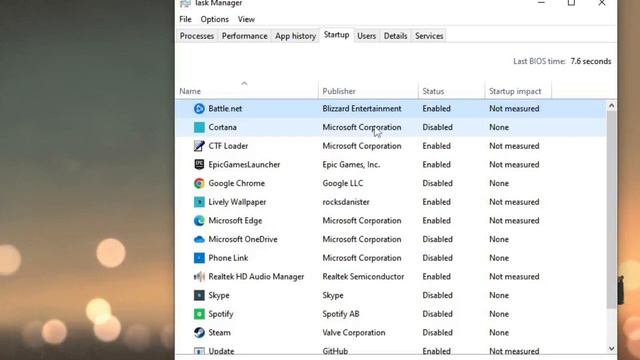Select the Skype entry name
Image resolution: width=640 pixels, height=360 pixels.
click(219, 295)
